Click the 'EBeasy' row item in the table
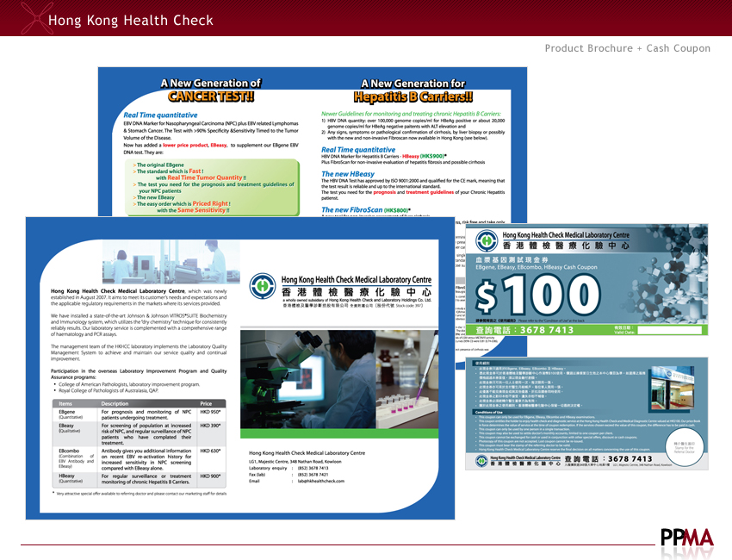 click(66, 426)
